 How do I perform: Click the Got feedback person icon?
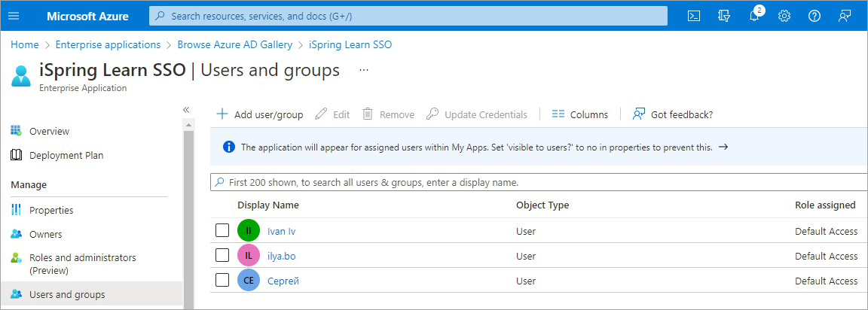(639, 114)
